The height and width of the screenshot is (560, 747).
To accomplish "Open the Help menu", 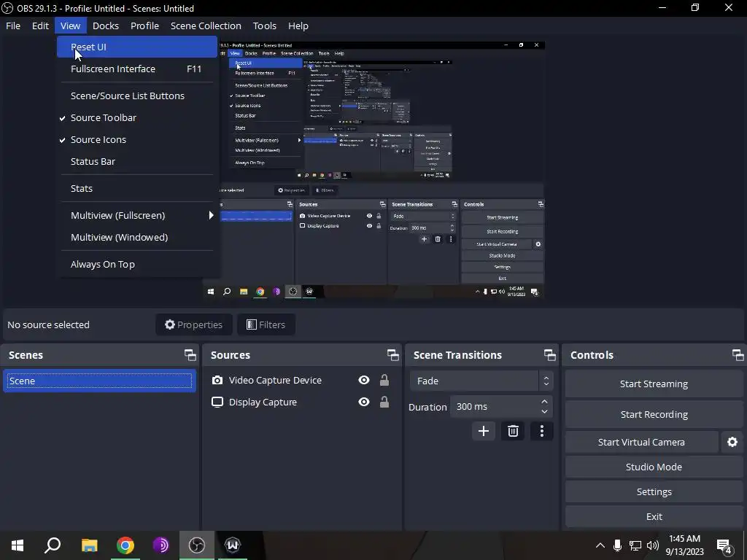I will [298, 26].
